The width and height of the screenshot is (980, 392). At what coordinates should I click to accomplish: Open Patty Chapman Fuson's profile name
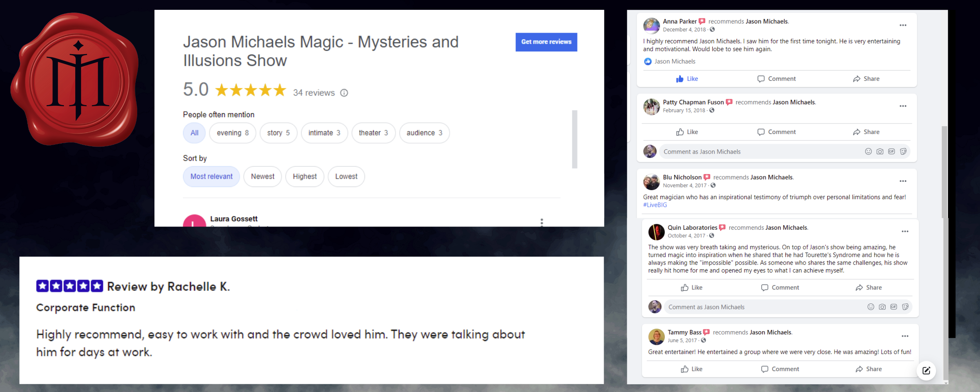tap(693, 102)
